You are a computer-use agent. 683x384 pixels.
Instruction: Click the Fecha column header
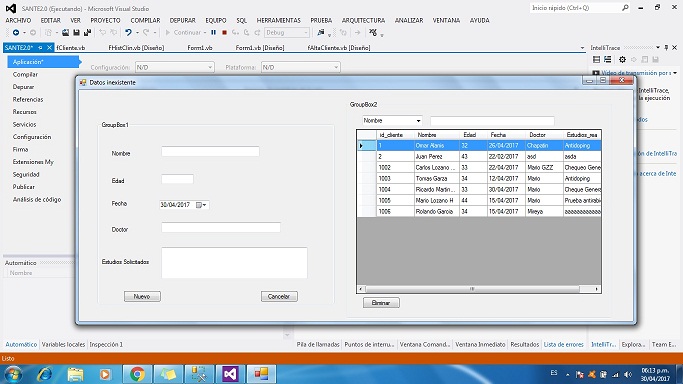click(x=505, y=135)
